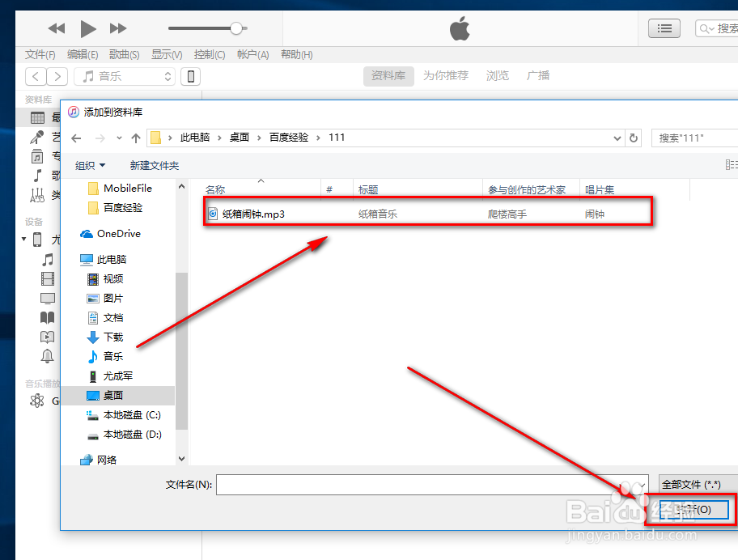Click the dialog back arrow

pyautogui.click(x=76, y=138)
